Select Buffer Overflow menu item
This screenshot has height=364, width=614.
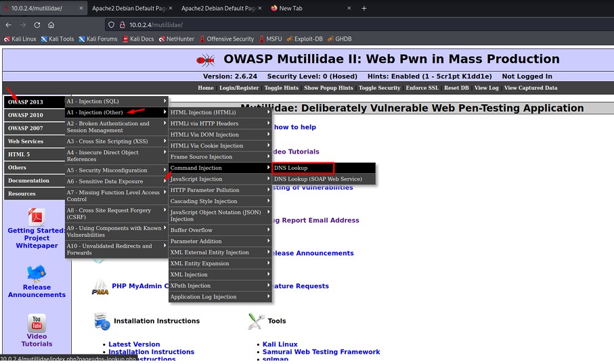click(220, 230)
